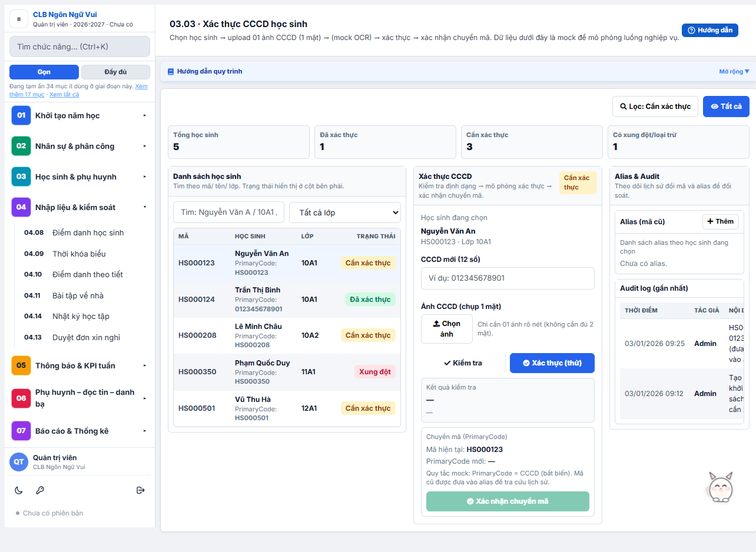The image size is (756, 552).
Task: Log out using the exit arrow icon
Action: [140, 490]
